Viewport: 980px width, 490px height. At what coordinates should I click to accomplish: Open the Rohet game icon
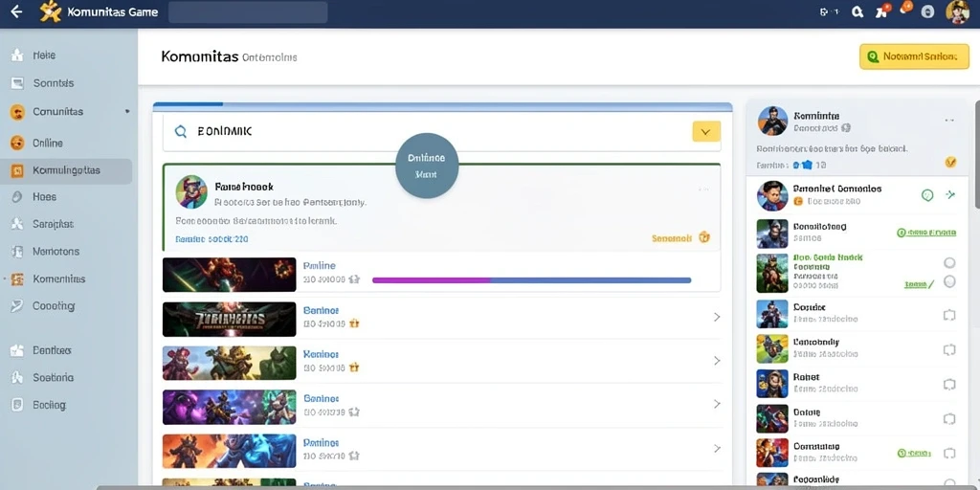(772, 384)
